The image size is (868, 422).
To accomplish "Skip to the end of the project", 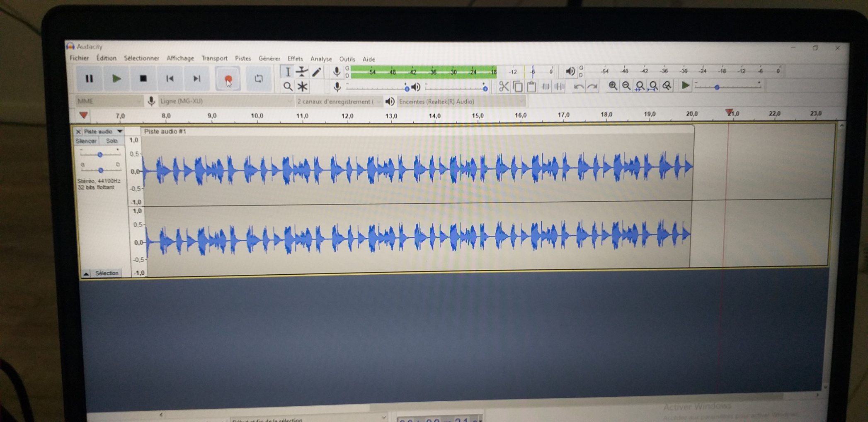I will [x=196, y=78].
